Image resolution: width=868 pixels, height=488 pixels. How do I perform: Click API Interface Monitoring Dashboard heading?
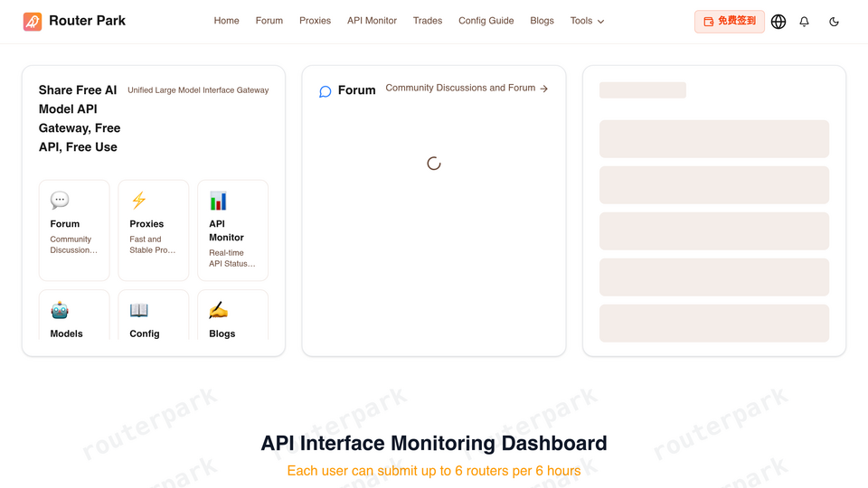pos(434,443)
